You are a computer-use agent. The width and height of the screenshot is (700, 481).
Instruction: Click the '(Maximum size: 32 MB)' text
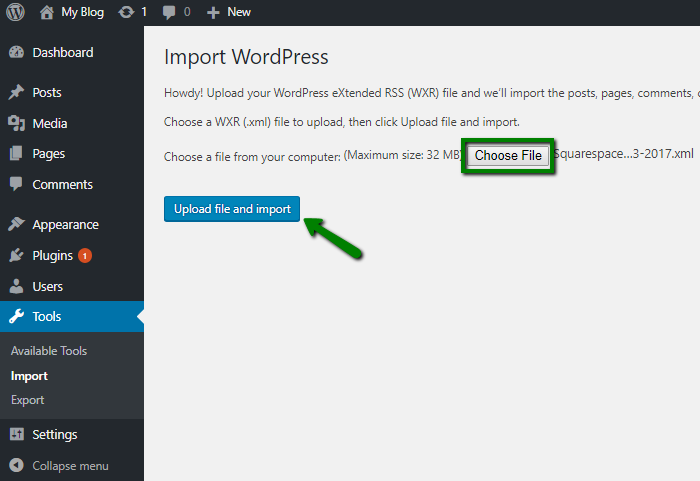(x=403, y=155)
